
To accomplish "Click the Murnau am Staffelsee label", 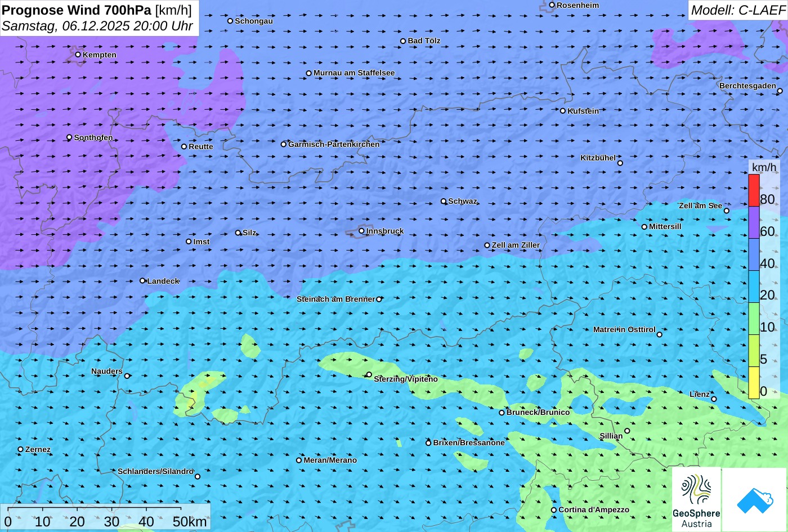I will click(x=354, y=73).
